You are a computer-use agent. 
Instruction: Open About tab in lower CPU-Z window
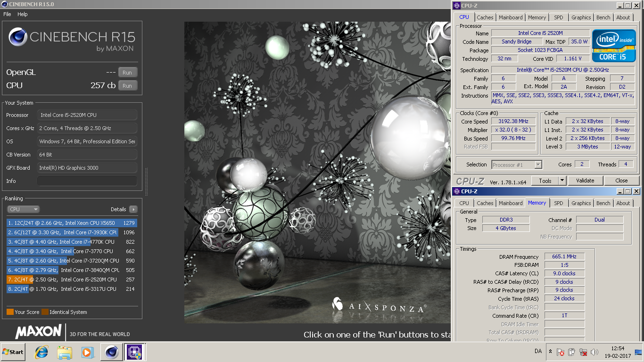tap(623, 203)
